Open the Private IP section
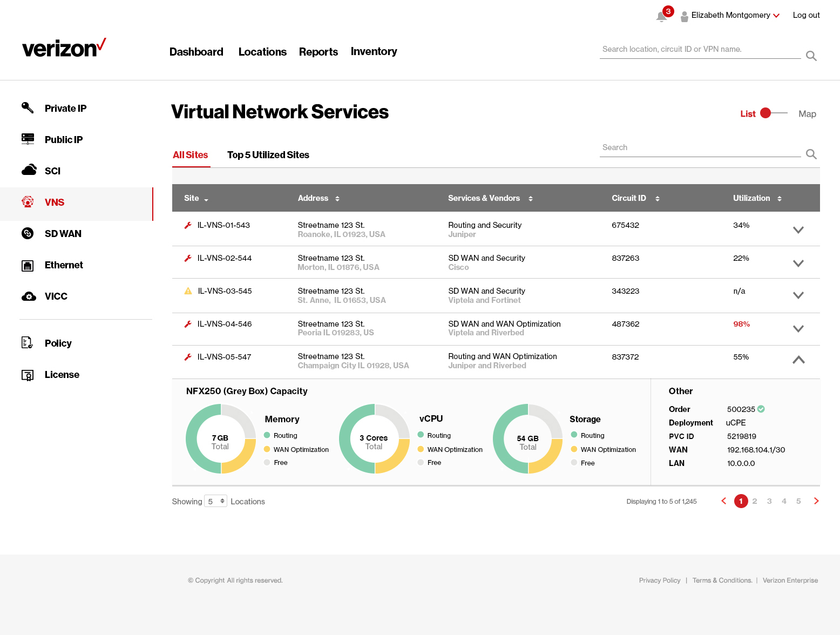Image resolution: width=840 pixels, height=635 pixels. 65,108
